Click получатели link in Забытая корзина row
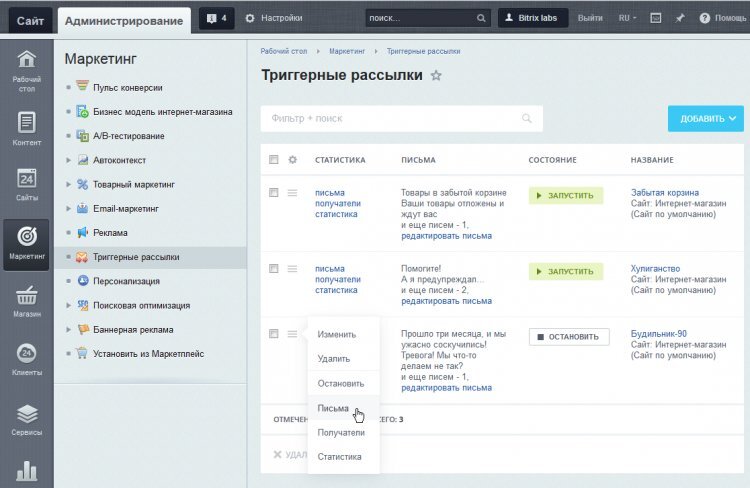 point(338,203)
